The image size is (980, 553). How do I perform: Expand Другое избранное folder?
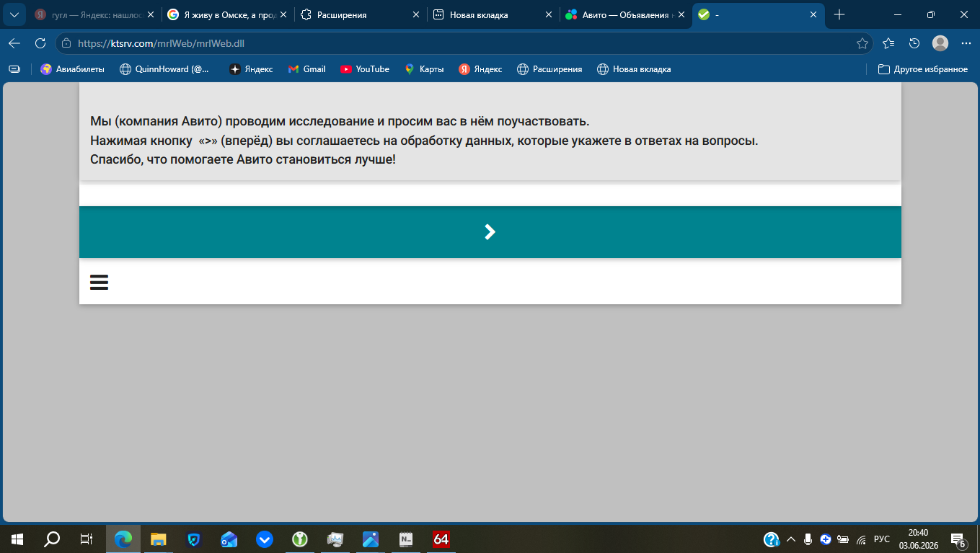(922, 69)
